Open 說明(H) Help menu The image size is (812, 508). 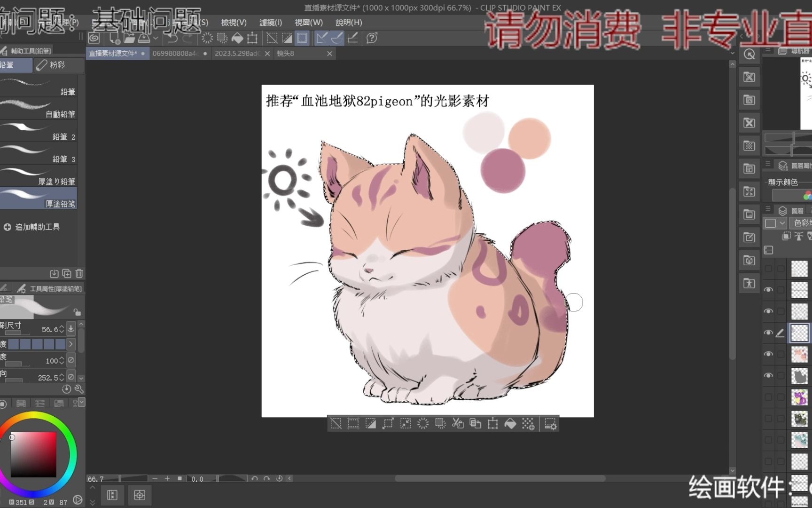coord(349,22)
